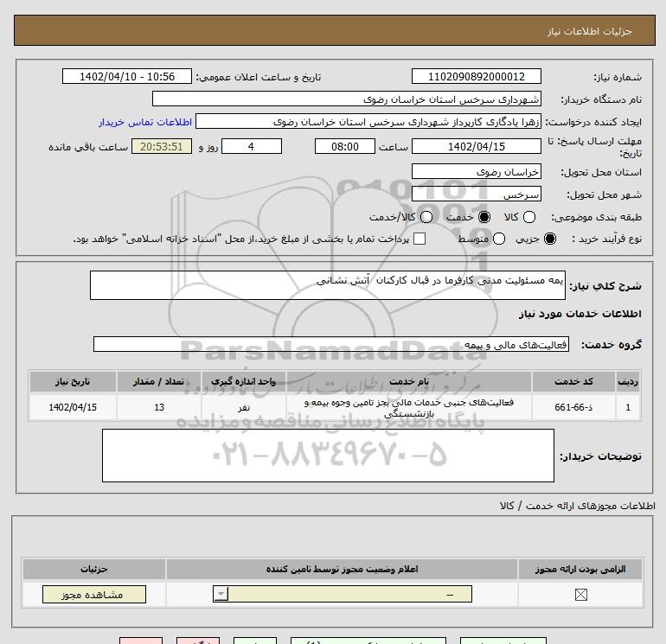Click the row number cell 1
666x644 pixels.
(x=628, y=407)
